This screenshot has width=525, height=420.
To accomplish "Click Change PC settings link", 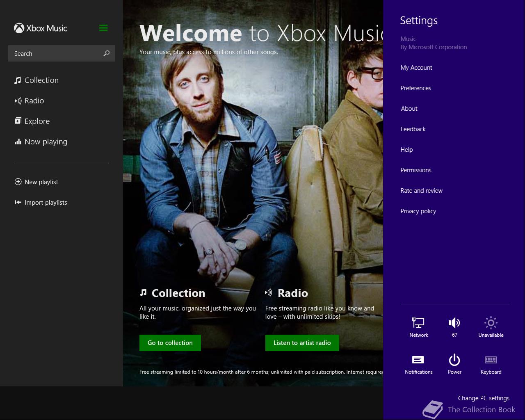I will 484,398.
